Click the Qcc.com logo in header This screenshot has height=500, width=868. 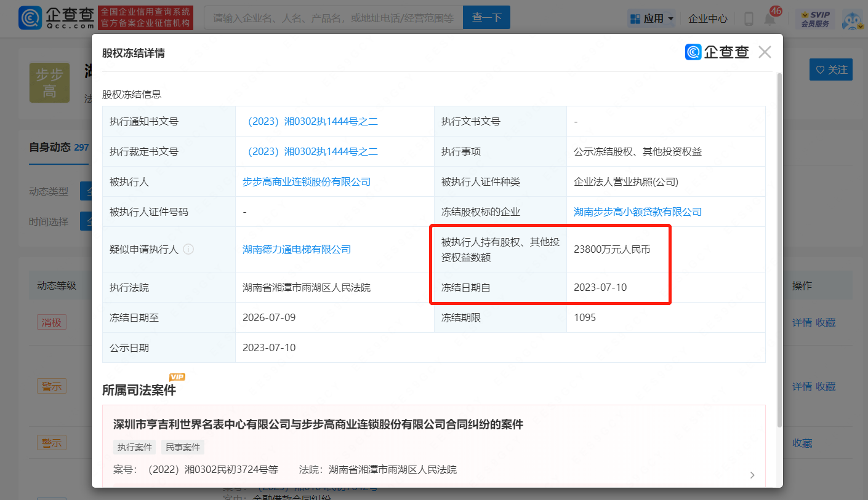tap(57, 18)
